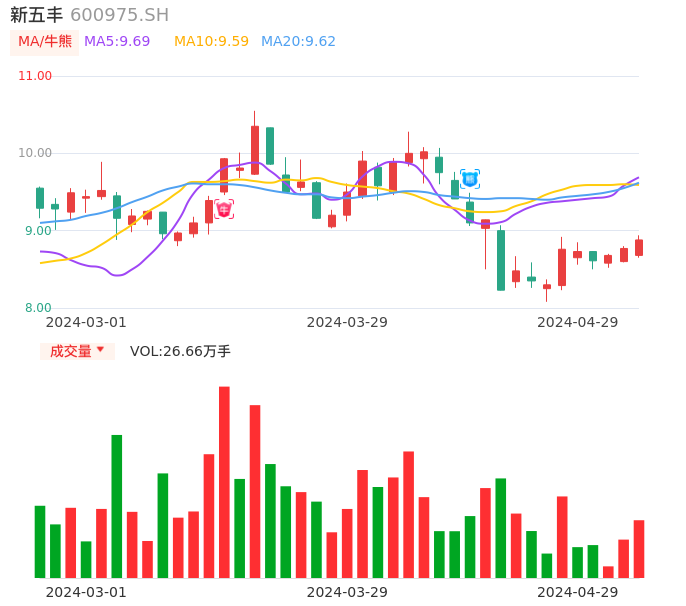
Task: Click the rightmost red volume bar
Action: [x=638, y=549]
